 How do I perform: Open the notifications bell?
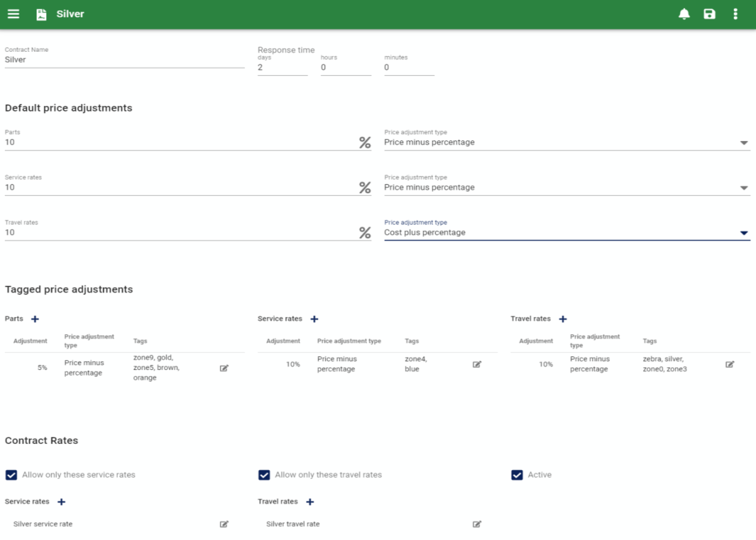(x=684, y=14)
